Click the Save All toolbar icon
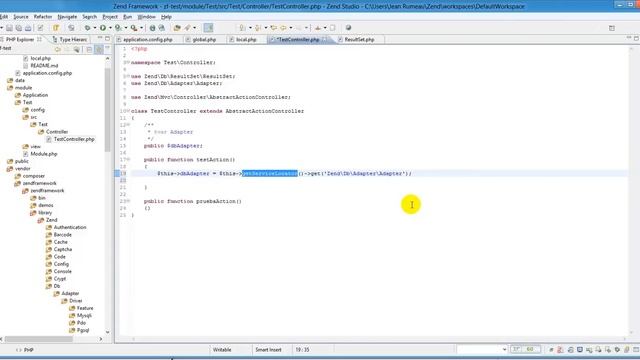Image resolution: width=640 pixels, height=360 pixels. click(19, 28)
